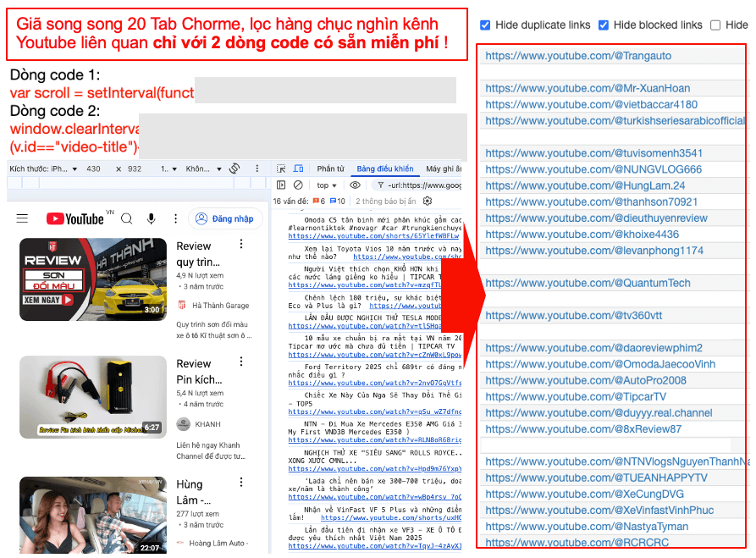Edit the height field showing 932
Screen dimensions: 756x558
135,169
